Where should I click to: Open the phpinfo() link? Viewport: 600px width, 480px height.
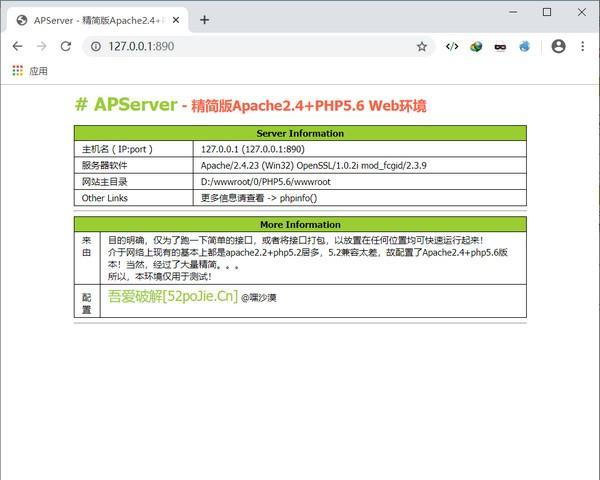click(298, 198)
